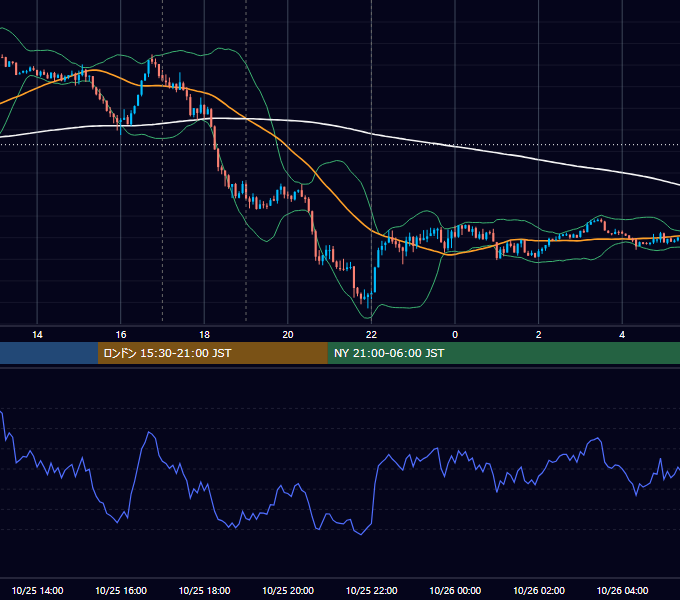The height and width of the screenshot is (600, 680).
Task: Select the 10/25 22:00 time label
Action: coord(372,590)
